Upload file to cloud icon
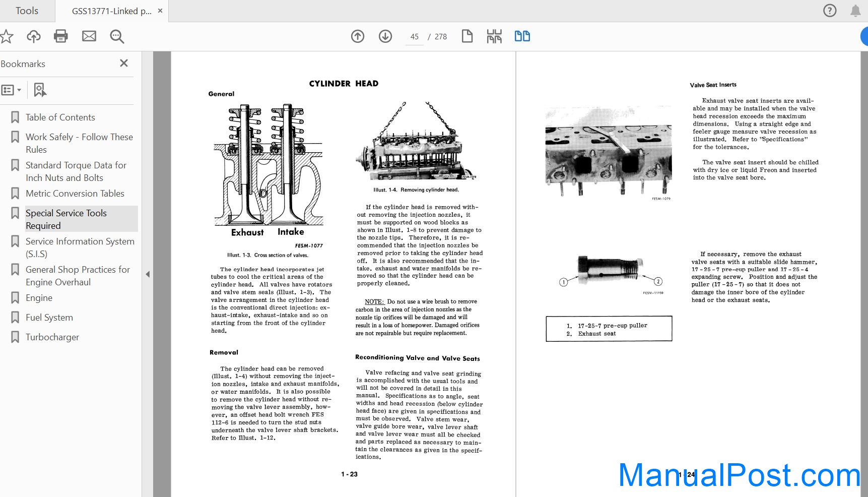This screenshot has width=868, height=497. 34,36
